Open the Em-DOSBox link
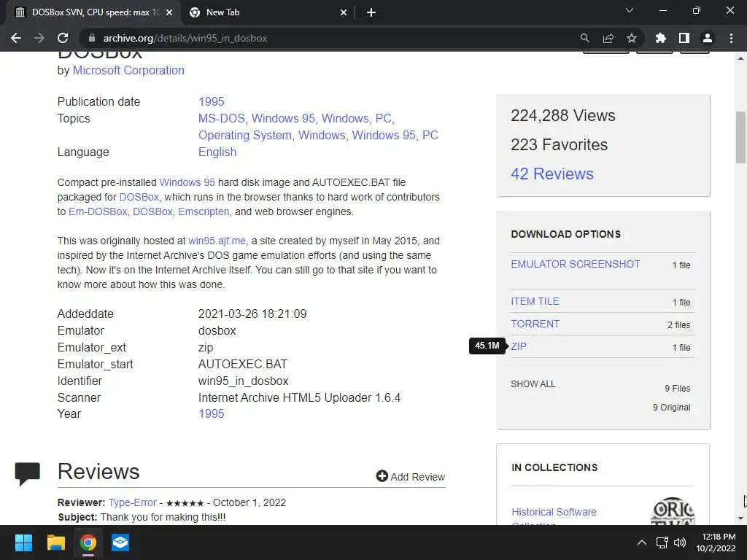The height and width of the screenshot is (560, 747). (98, 211)
